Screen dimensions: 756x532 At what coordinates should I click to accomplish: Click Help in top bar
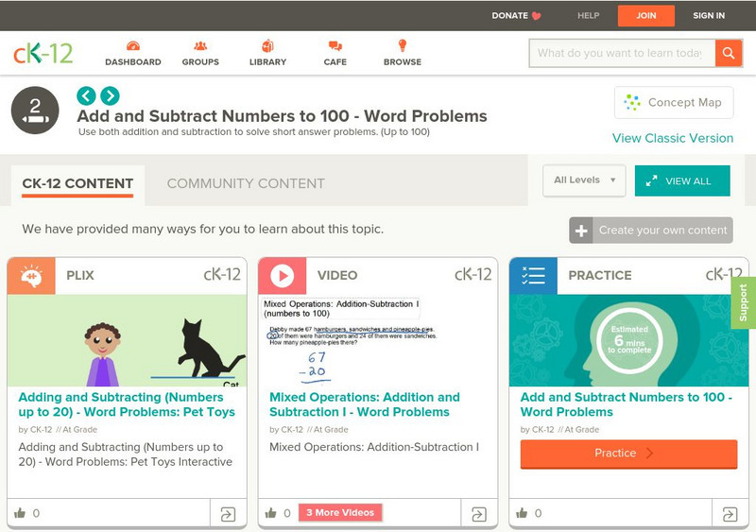(588, 16)
